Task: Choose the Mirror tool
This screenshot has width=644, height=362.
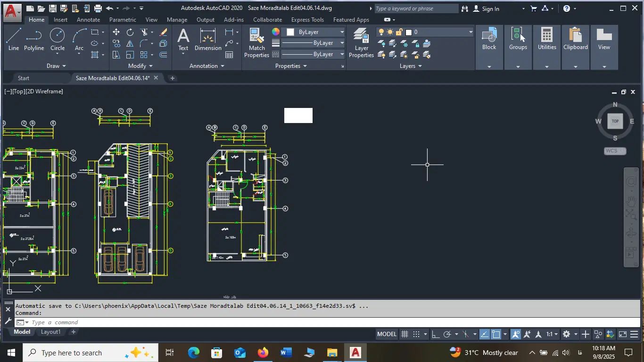Action: [130, 43]
